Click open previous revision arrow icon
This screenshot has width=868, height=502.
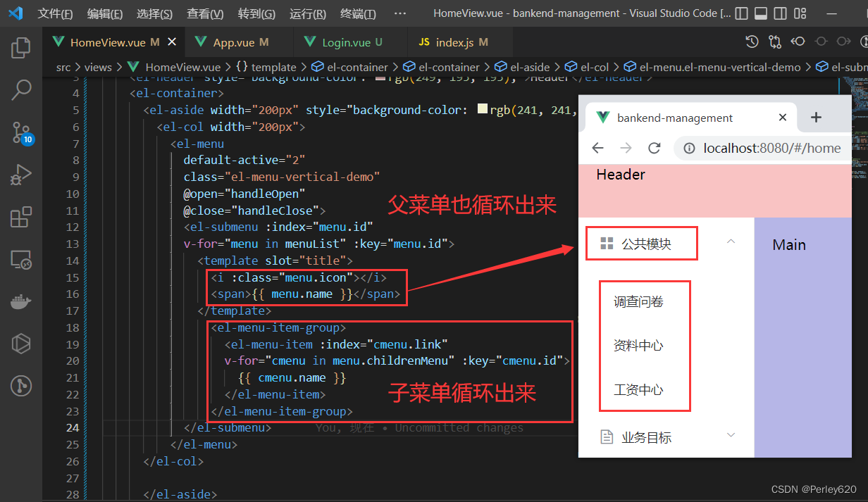798,42
